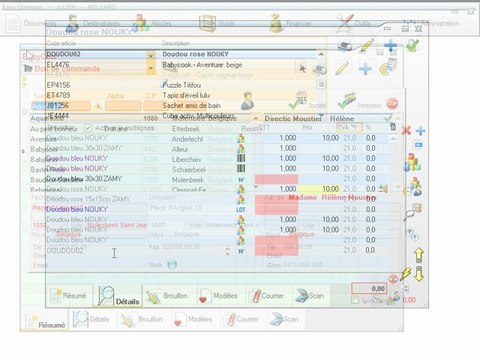Screen dimensions: 480x360
Task: Click the lightning bolt icon
Action: pyautogui.click(x=406, y=274)
